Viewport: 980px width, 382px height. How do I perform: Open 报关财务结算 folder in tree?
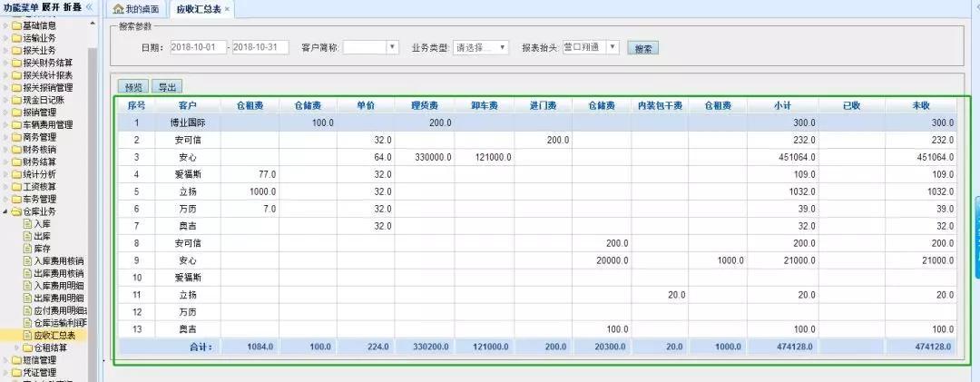47,63
